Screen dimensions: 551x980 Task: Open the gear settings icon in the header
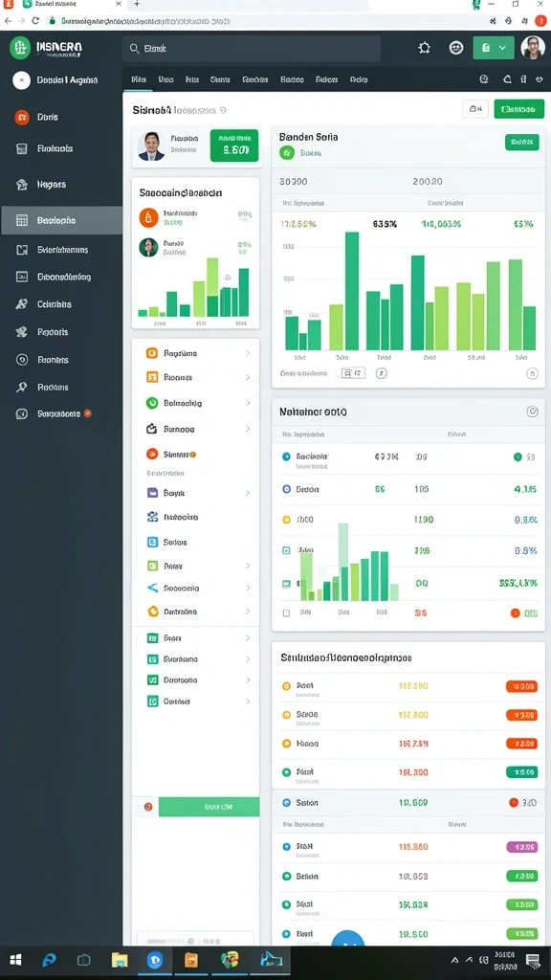click(x=424, y=48)
